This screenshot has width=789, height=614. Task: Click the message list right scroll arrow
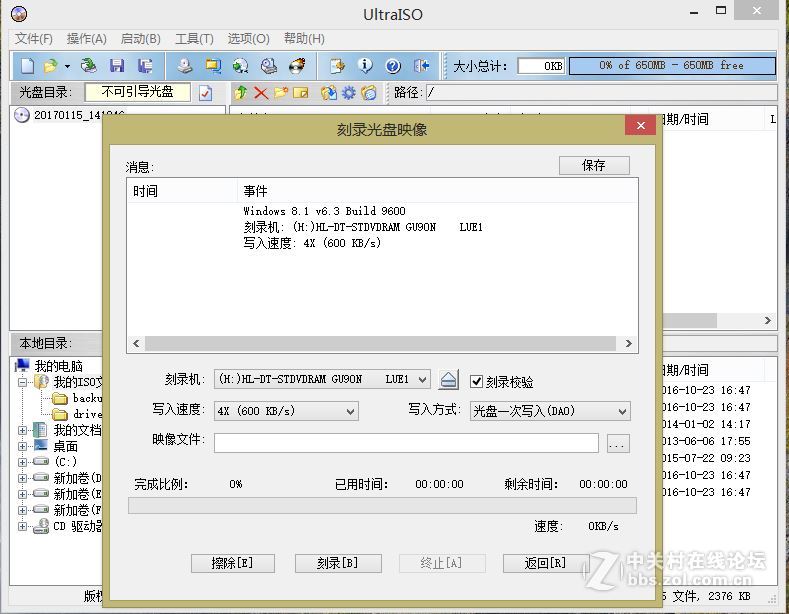[628, 343]
